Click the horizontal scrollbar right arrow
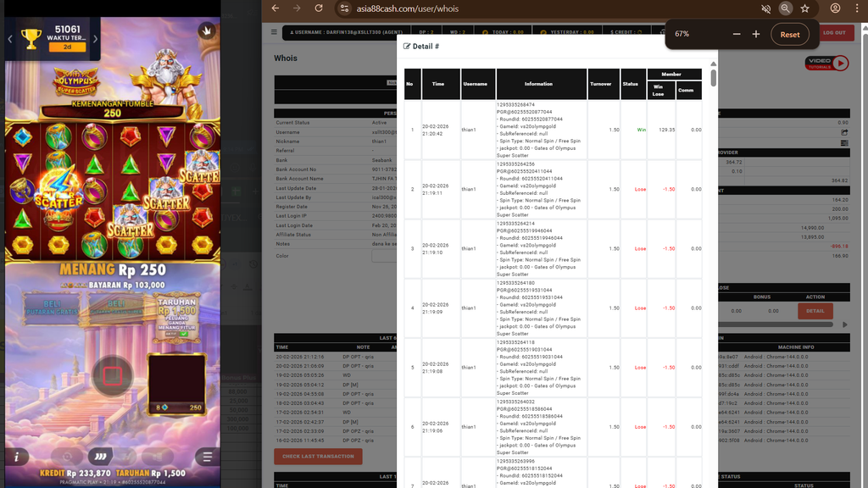868x488 pixels. pyautogui.click(x=845, y=324)
